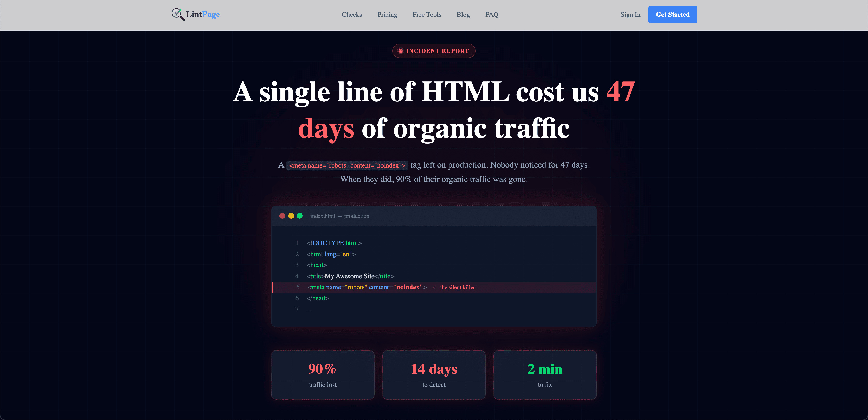The image size is (868, 420).
Task: Open the Pricing page from the navigation
Action: (x=387, y=15)
